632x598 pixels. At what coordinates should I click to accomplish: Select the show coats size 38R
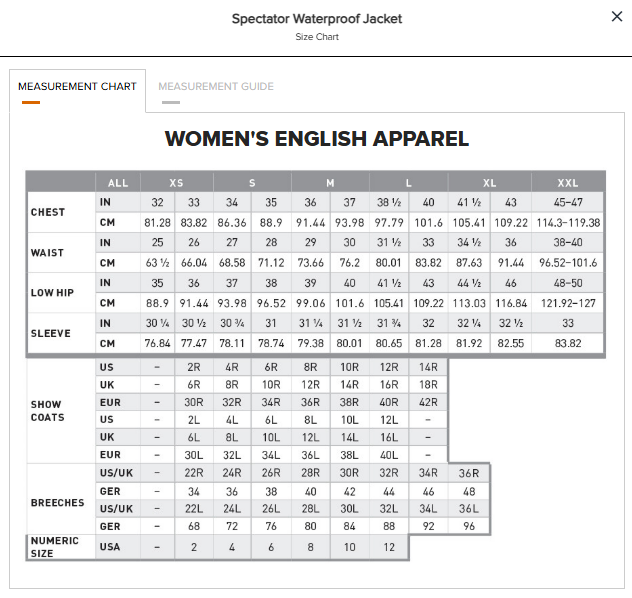349,402
